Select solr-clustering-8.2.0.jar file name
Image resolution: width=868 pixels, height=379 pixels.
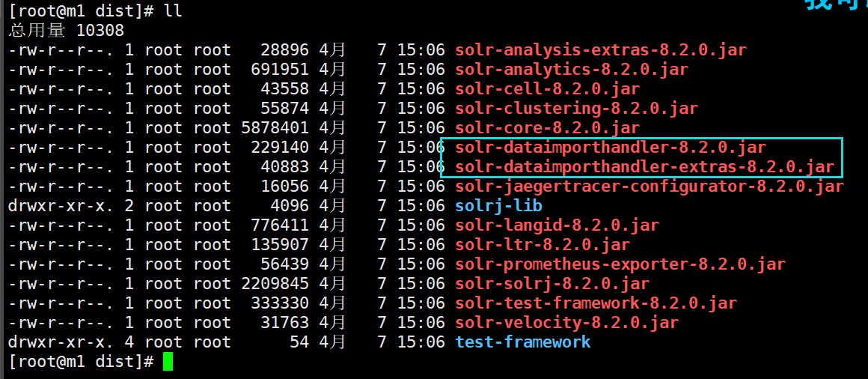(x=576, y=109)
